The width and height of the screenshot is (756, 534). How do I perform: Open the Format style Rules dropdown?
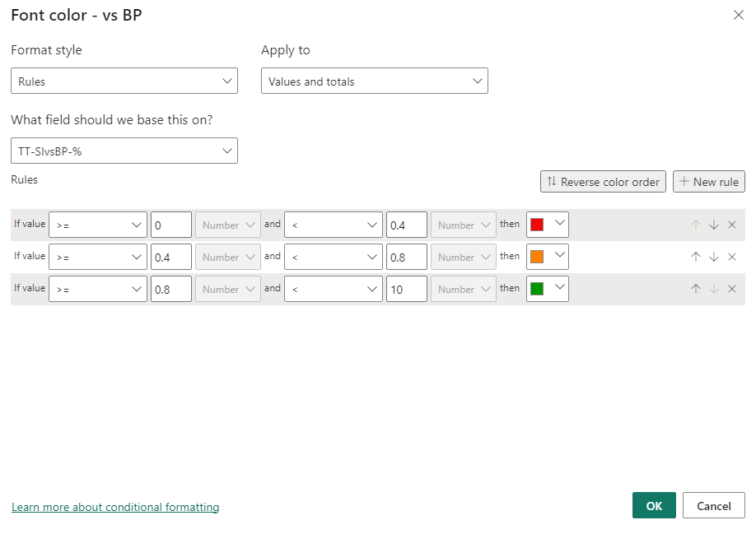(124, 81)
